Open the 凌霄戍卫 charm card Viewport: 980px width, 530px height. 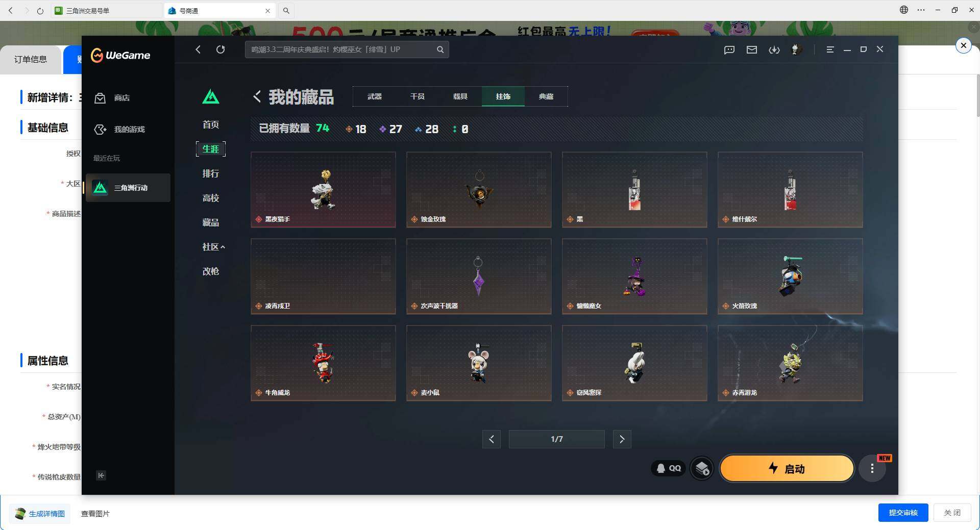coord(323,276)
